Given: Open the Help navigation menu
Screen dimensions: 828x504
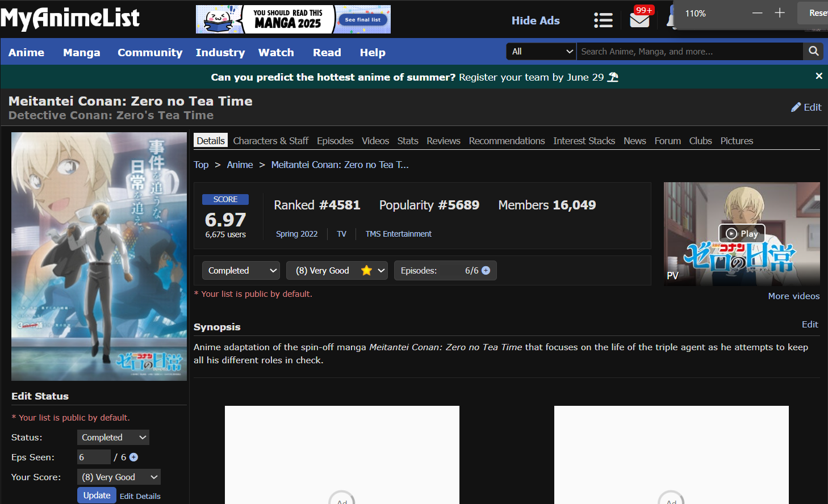Looking at the screenshot, I should [x=373, y=52].
